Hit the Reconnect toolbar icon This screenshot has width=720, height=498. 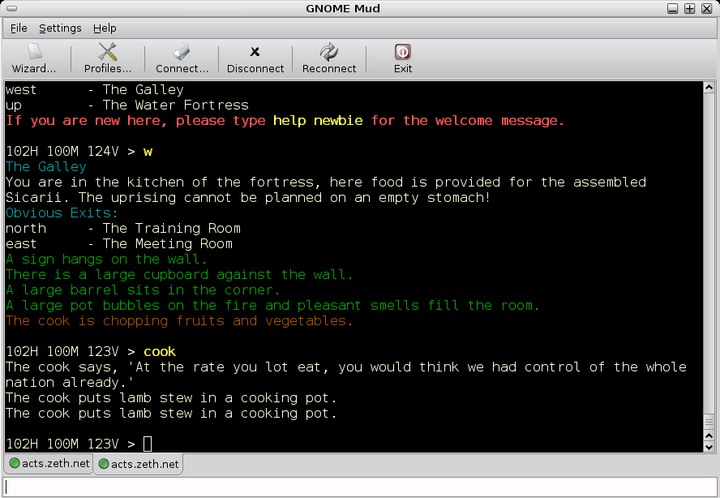coord(328,58)
